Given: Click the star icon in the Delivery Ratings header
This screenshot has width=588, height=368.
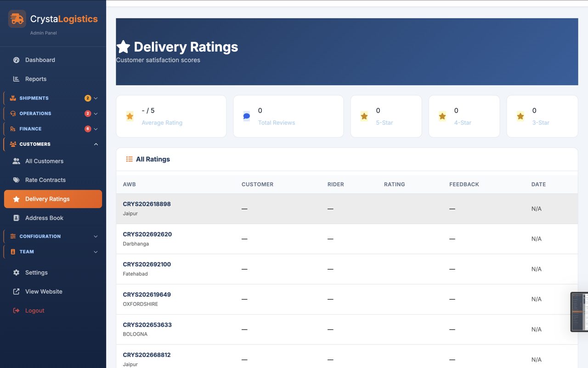Looking at the screenshot, I should click(x=123, y=46).
